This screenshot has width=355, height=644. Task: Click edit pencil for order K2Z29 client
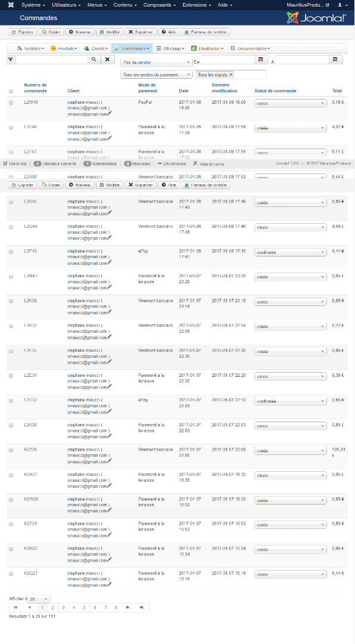(110, 461)
